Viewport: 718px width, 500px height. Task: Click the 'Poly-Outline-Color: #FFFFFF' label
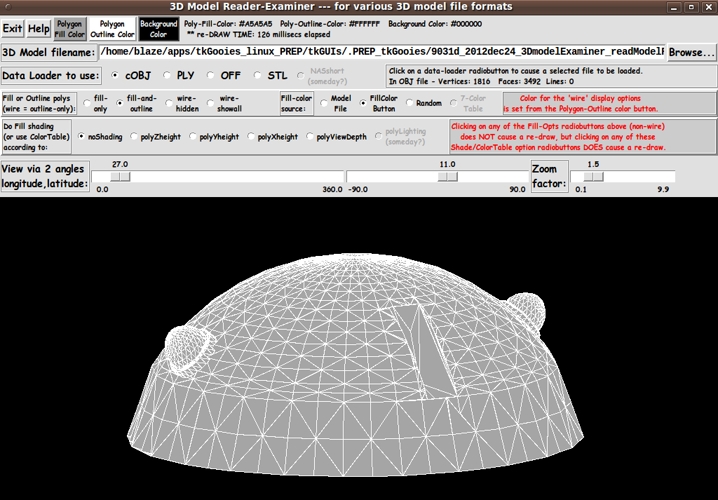[x=330, y=24]
